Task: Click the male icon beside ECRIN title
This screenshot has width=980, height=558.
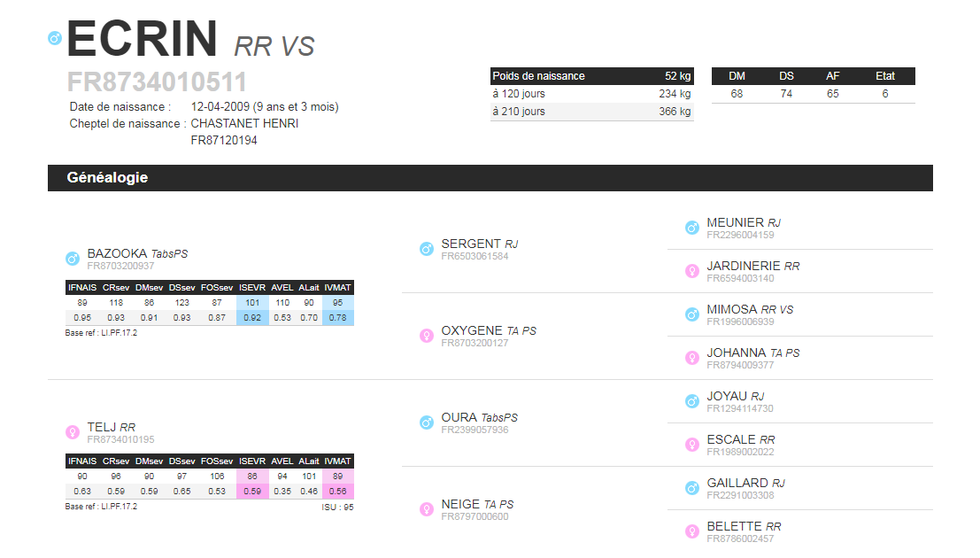Action: [55, 38]
